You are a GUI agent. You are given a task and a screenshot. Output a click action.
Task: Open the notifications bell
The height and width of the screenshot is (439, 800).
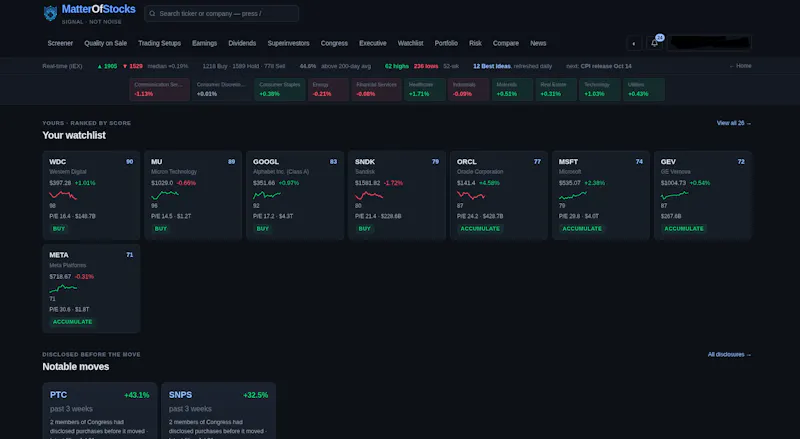(x=654, y=43)
